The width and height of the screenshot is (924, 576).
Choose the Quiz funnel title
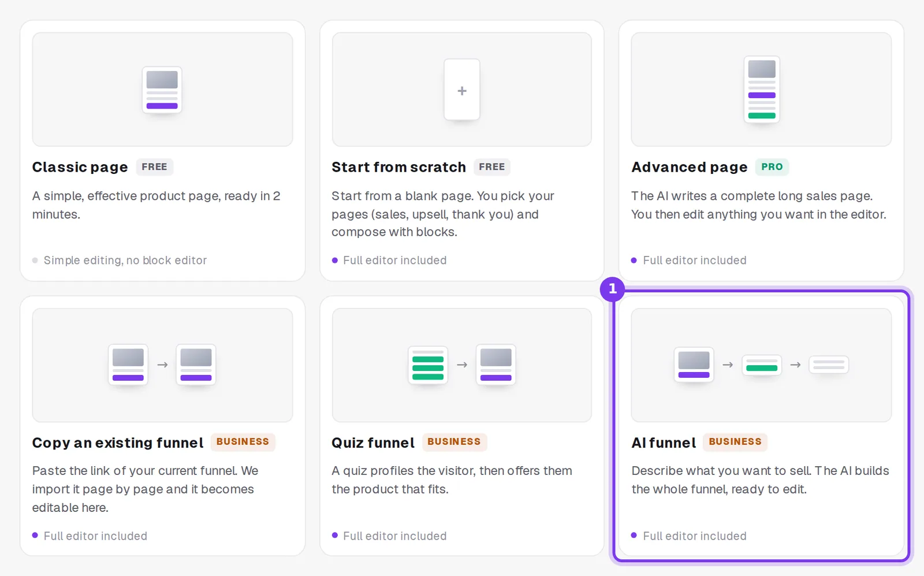[373, 443]
